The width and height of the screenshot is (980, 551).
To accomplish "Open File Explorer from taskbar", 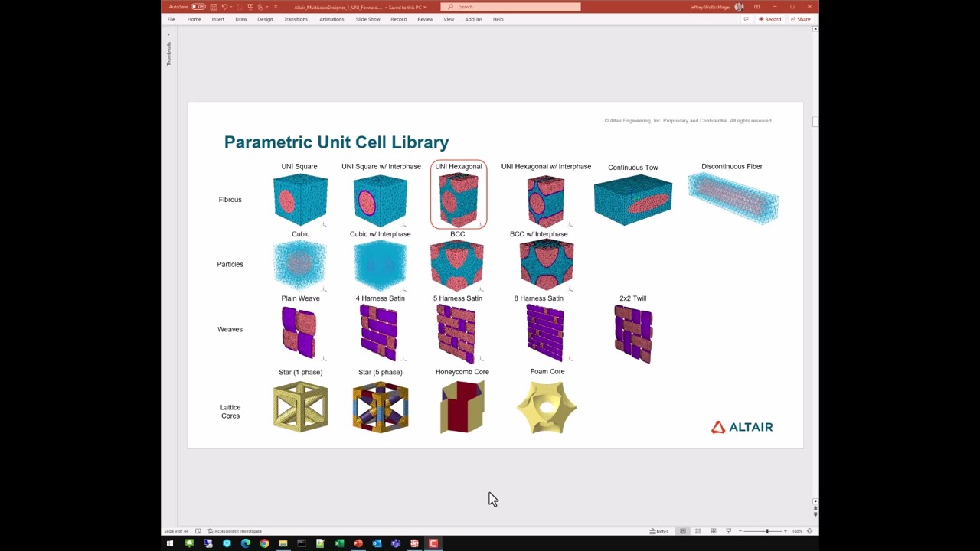I will coord(283,543).
